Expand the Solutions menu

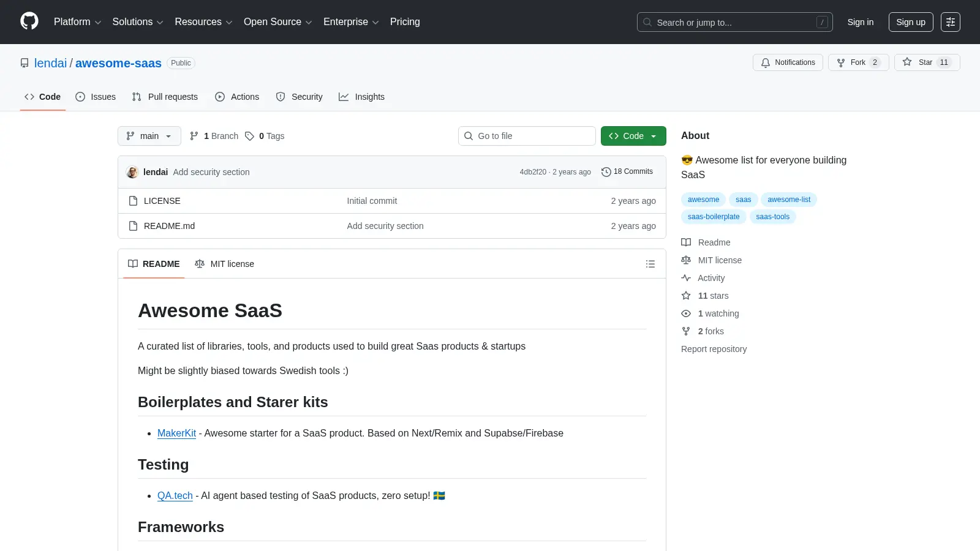click(x=138, y=22)
